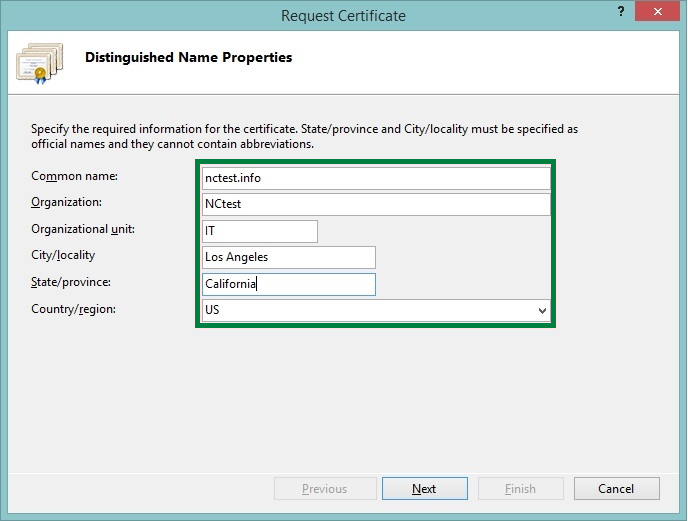Click the Cancel button

coord(616,489)
